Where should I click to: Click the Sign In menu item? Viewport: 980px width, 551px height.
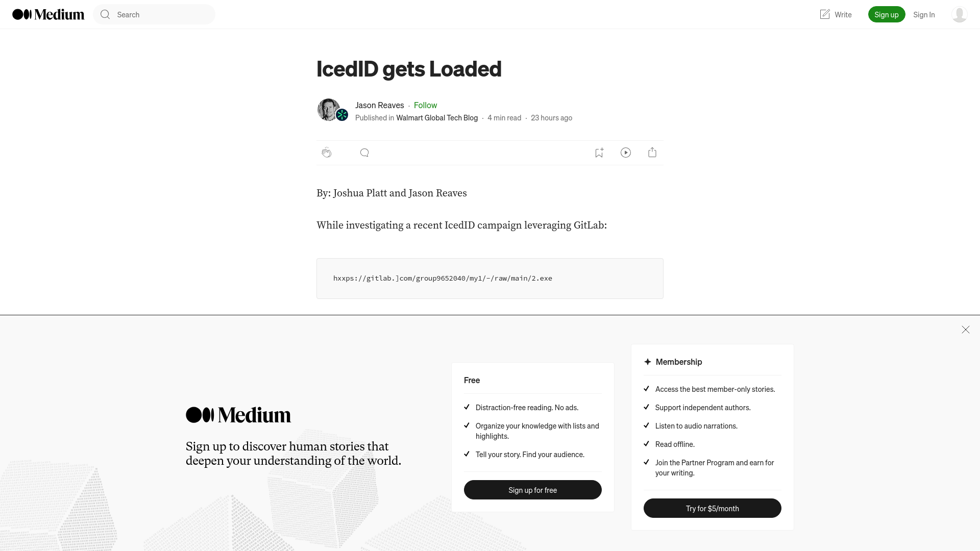[x=924, y=14]
